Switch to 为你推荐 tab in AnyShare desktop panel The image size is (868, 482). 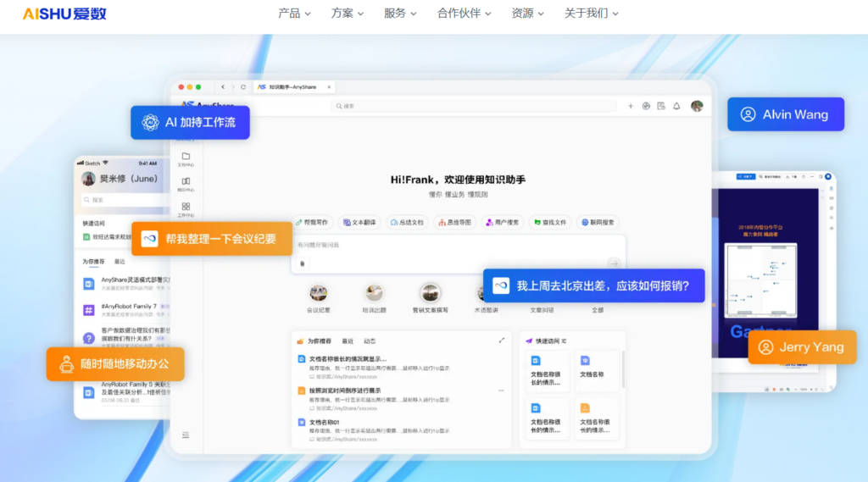tap(319, 341)
